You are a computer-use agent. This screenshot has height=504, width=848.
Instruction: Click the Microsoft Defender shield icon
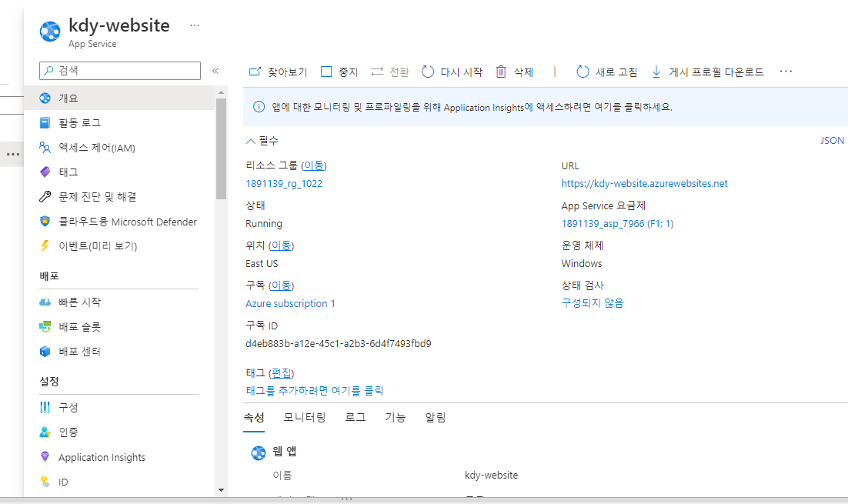(x=45, y=221)
